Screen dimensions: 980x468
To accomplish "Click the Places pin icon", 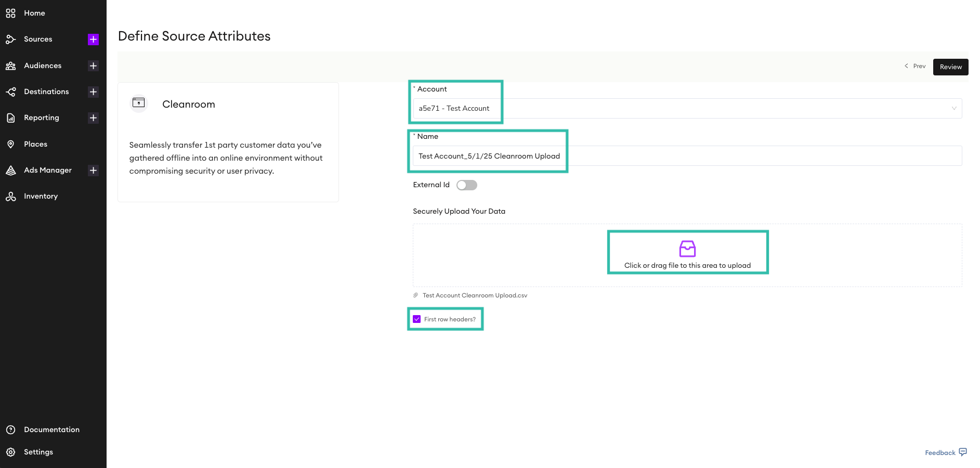I will (x=10, y=144).
